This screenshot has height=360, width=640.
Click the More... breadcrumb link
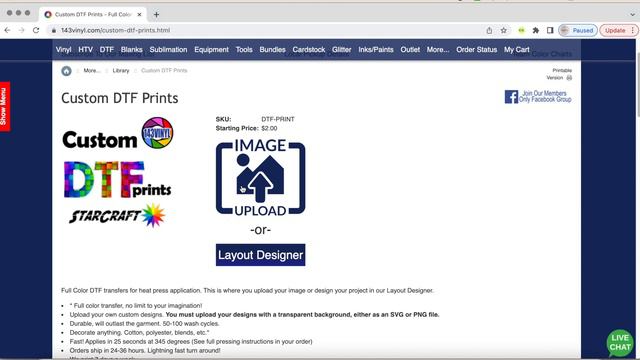92,71
